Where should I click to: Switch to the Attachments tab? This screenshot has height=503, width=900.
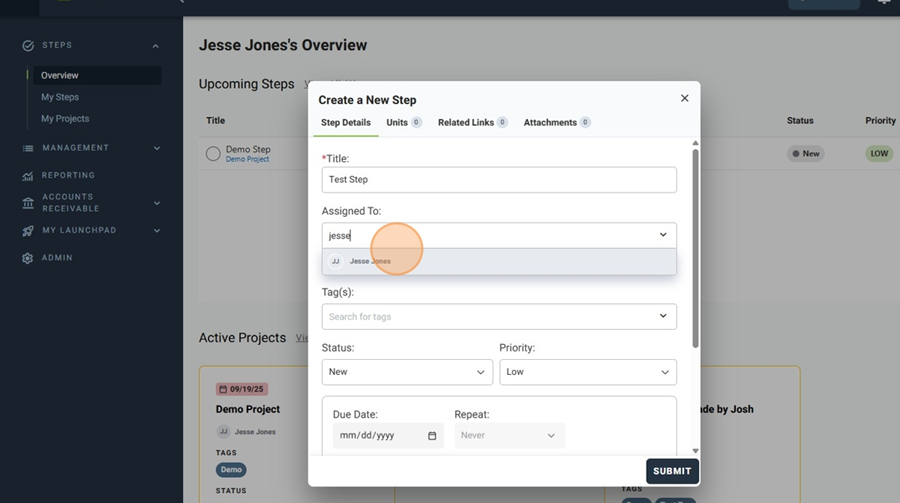(x=557, y=122)
